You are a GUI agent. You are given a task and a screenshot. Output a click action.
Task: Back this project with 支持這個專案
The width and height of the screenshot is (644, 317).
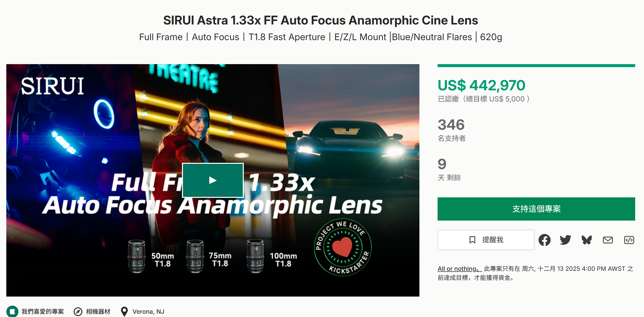point(536,209)
